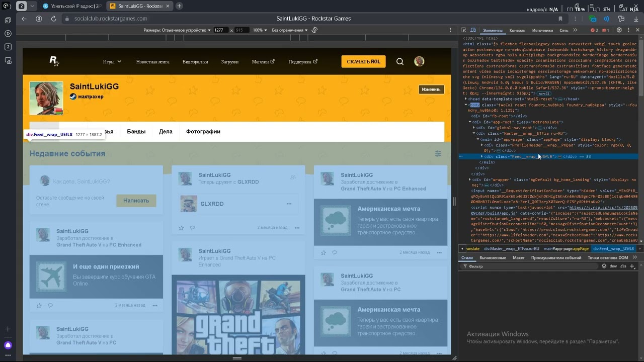Rotate the device viewport icon
This screenshot has height=362, width=644.
(314, 30)
